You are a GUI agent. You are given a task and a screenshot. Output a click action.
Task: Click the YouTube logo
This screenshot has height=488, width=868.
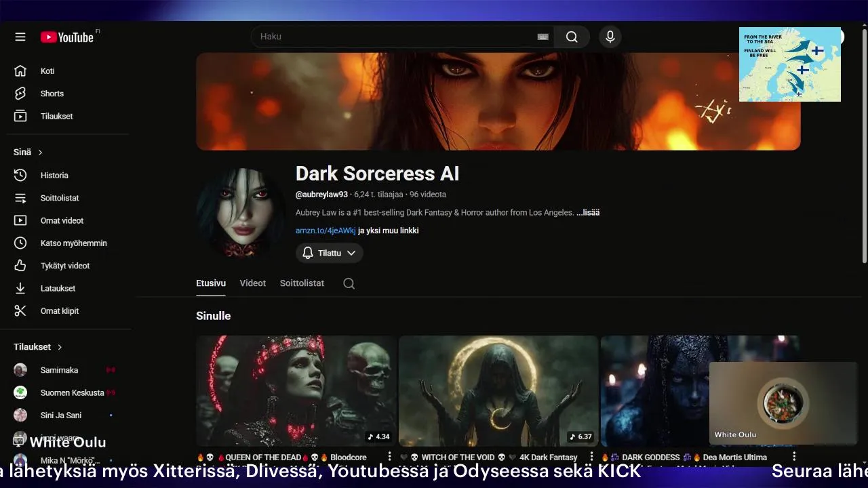pyautogui.click(x=67, y=37)
